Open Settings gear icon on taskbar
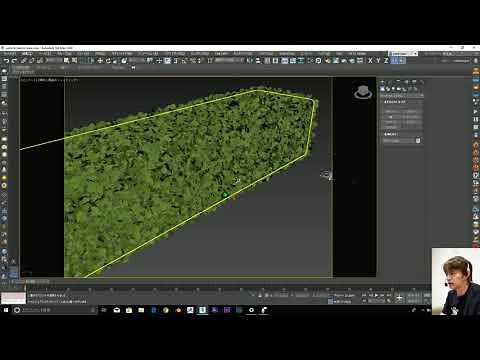Image resolution: width=480 pixels, height=360 pixels. pos(251,310)
